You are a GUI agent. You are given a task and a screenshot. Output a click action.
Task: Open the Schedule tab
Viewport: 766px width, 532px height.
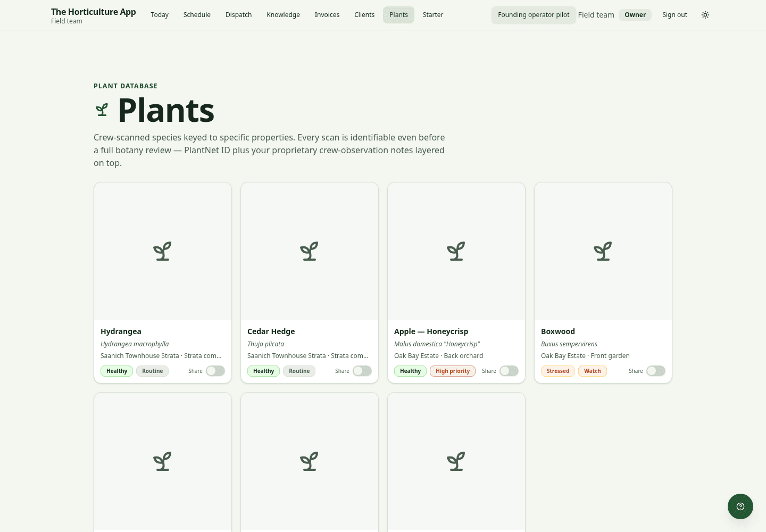197,15
